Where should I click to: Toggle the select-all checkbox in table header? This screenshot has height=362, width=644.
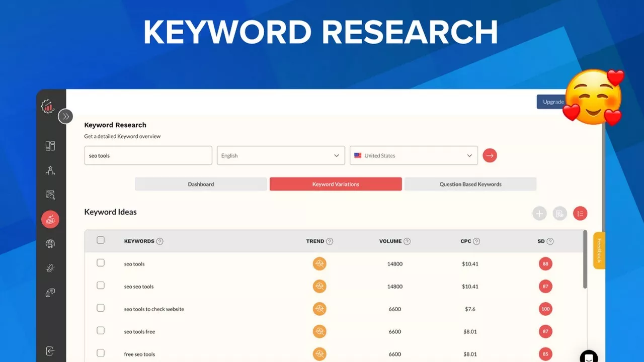tap(101, 240)
